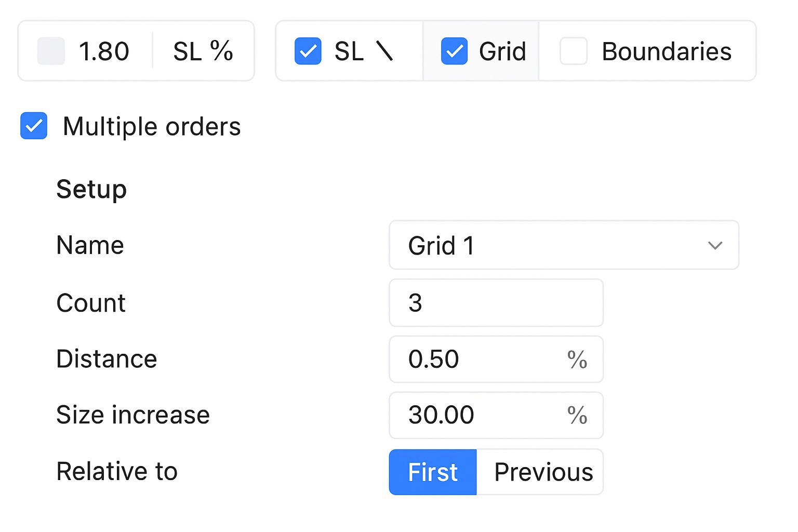Click the Multiple orders label text
This screenshot has width=798, height=532.
152,126
